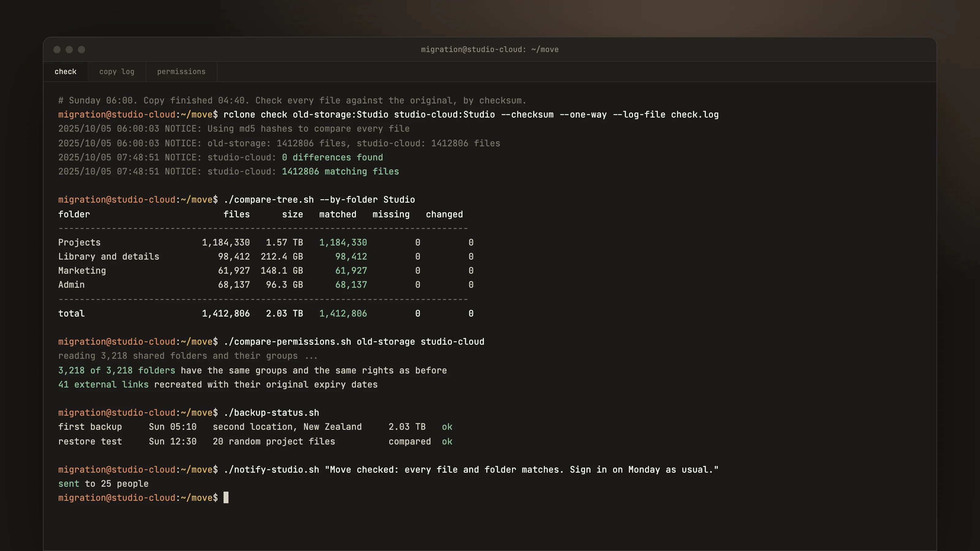The width and height of the screenshot is (980, 551).
Task: Click the 'changed' column header
Action: pyautogui.click(x=444, y=215)
